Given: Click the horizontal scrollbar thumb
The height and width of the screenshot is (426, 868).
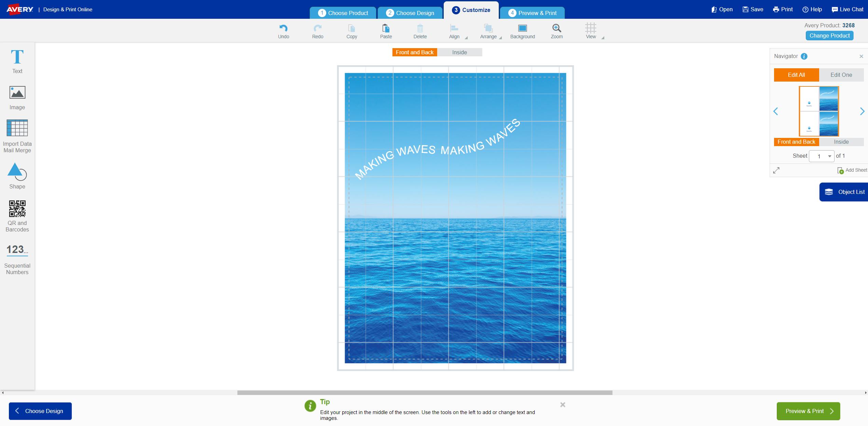Looking at the screenshot, I should pyautogui.click(x=425, y=393).
